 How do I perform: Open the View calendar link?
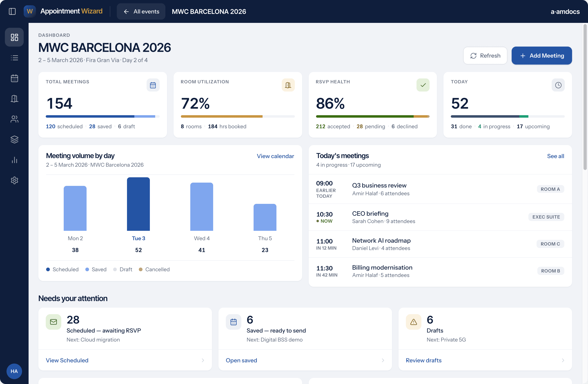pyautogui.click(x=275, y=156)
